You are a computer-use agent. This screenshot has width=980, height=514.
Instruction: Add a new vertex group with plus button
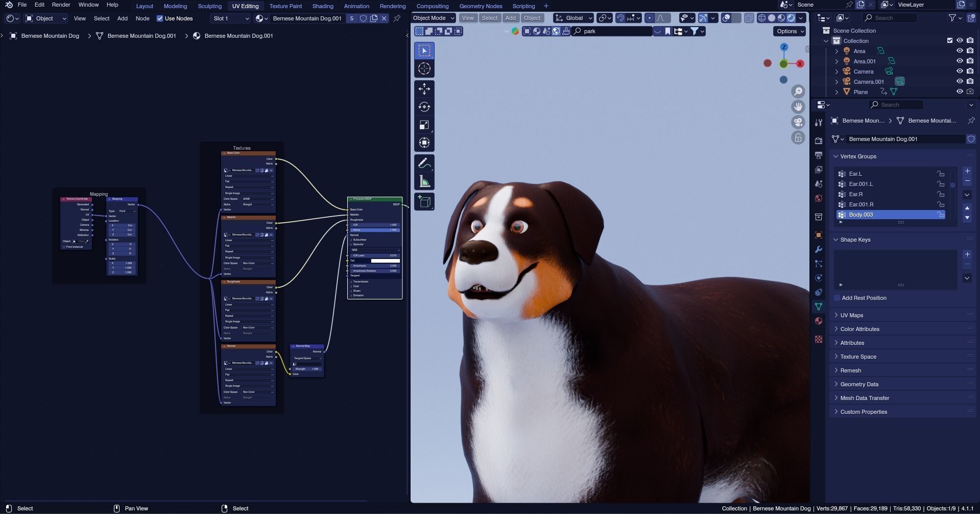[967, 171]
